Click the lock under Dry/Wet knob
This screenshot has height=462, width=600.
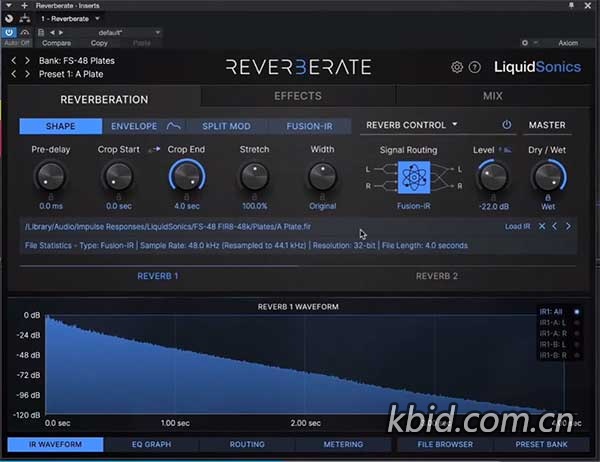[548, 198]
